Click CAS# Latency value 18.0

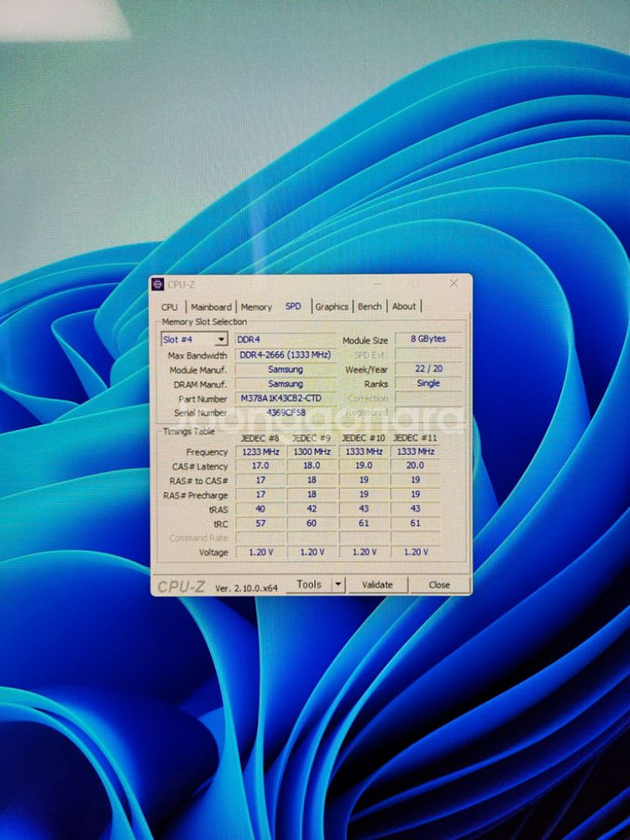pyautogui.click(x=312, y=465)
